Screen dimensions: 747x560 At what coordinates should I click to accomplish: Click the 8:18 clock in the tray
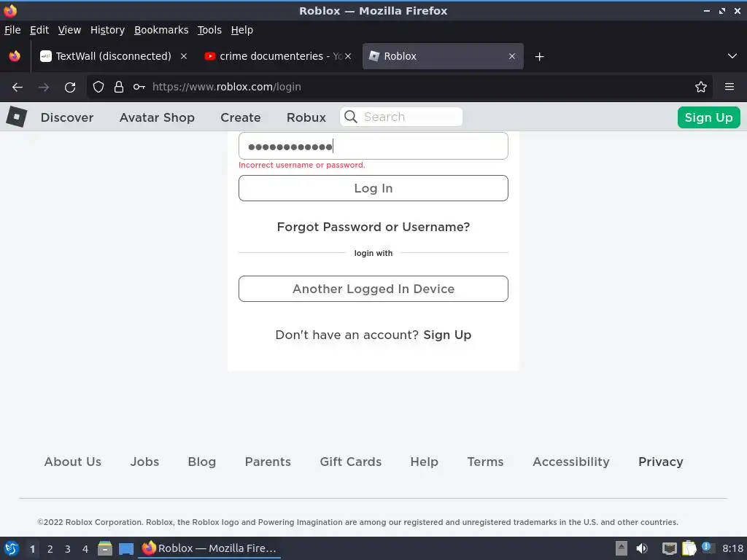(732, 548)
